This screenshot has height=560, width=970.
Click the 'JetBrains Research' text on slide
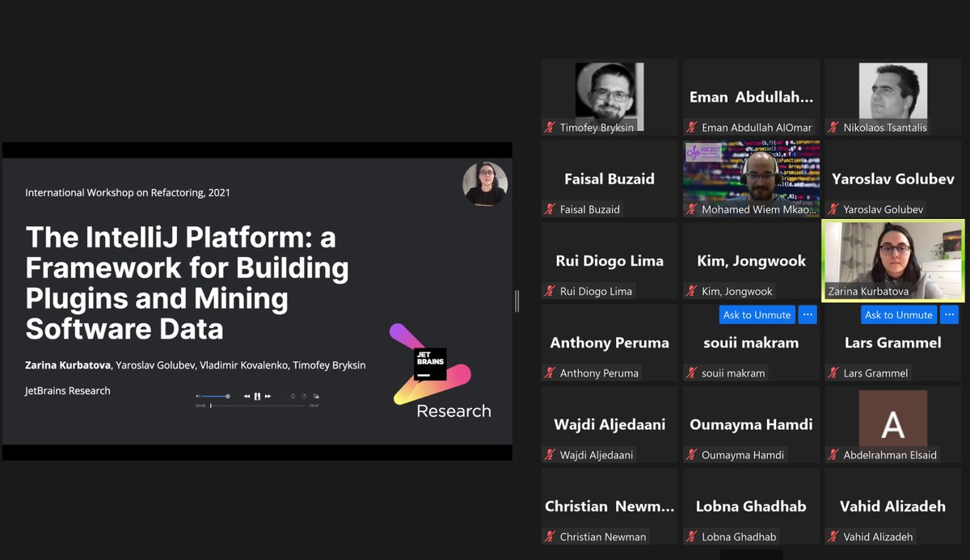click(68, 391)
